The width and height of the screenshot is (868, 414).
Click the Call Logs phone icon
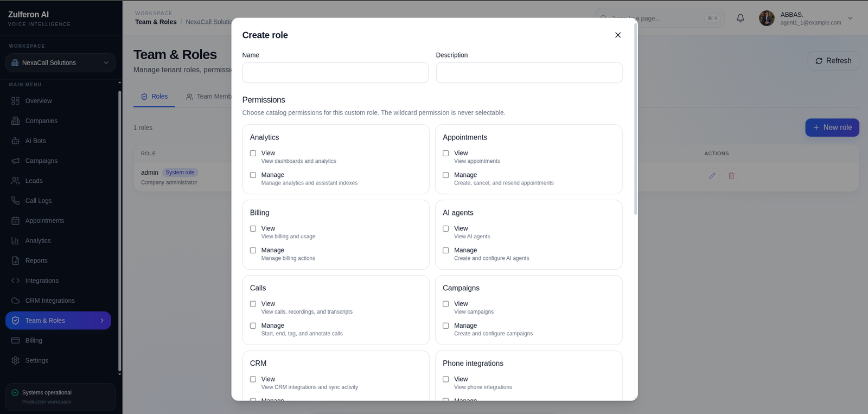point(15,201)
